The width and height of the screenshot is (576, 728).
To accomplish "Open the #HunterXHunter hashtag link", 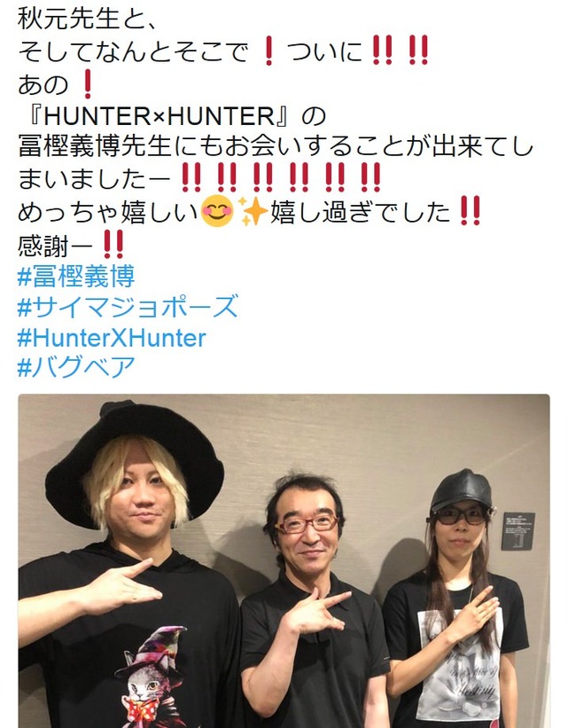I will pyautogui.click(x=112, y=338).
